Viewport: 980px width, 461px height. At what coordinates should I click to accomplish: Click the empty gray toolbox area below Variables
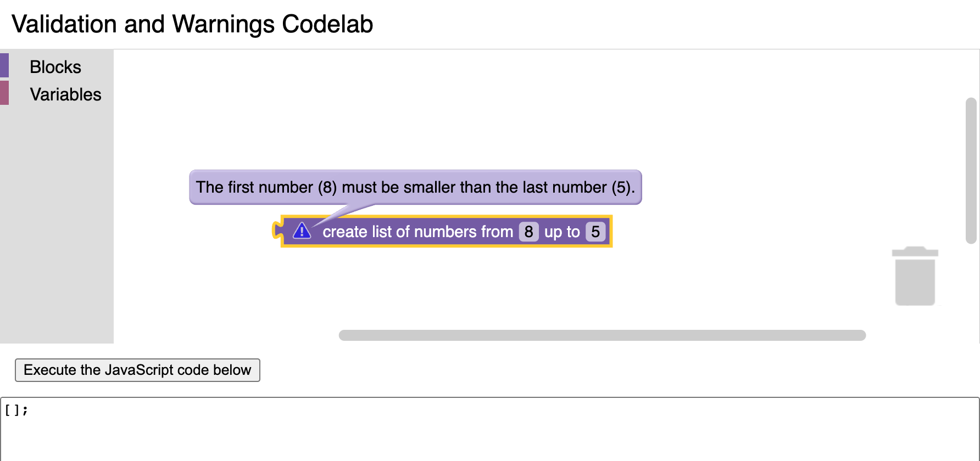pyautogui.click(x=57, y=220)
